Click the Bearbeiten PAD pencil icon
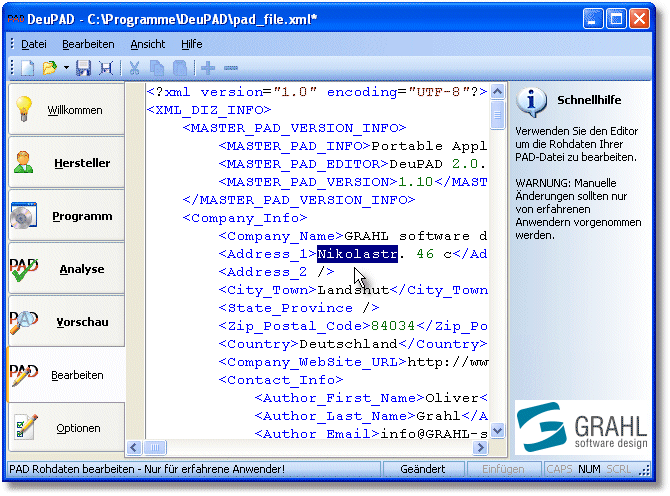This screenshot has width=670, height=496. (x=24, y=375)
